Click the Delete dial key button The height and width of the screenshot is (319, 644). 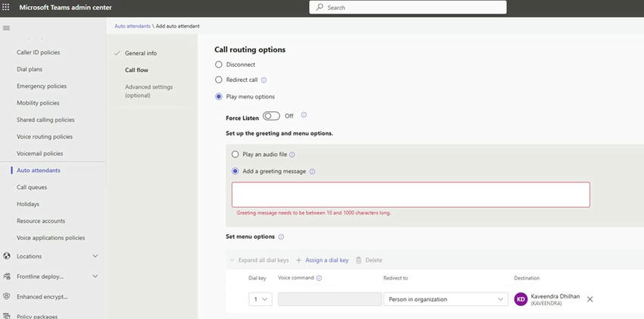coord(369,261)
